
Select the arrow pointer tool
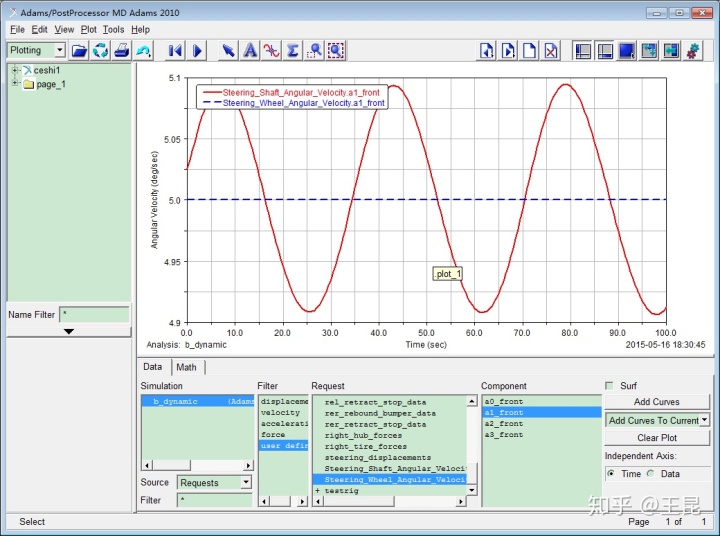coord(228,50)
